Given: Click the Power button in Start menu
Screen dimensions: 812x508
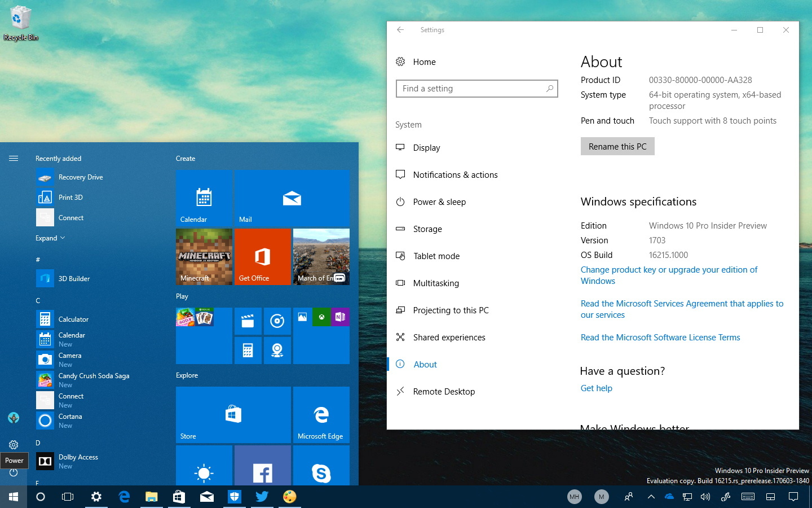Looking at the screenshot, I should tap(14, 472).
